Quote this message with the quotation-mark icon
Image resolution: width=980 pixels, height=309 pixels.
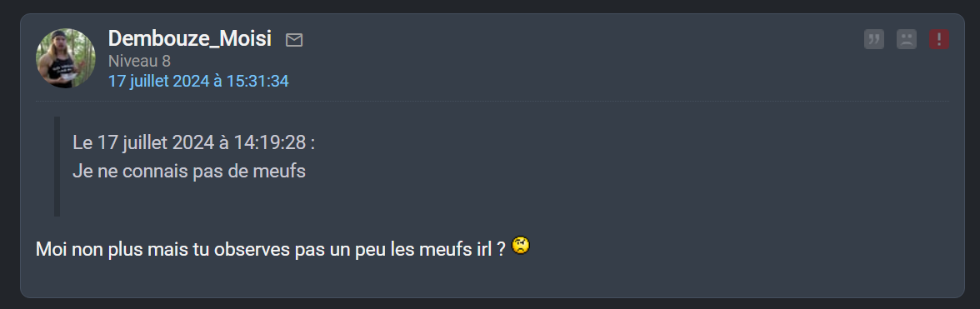click(873, 39)
